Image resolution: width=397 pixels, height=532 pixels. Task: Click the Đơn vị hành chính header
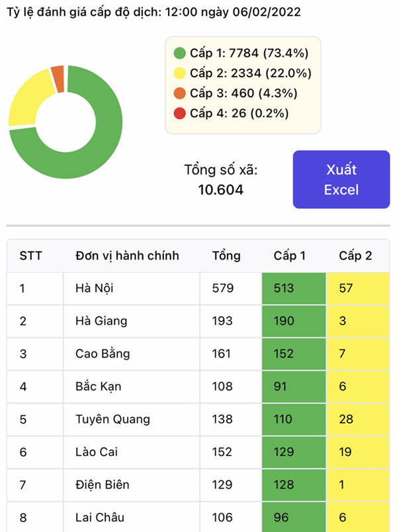tap(127, 256)
